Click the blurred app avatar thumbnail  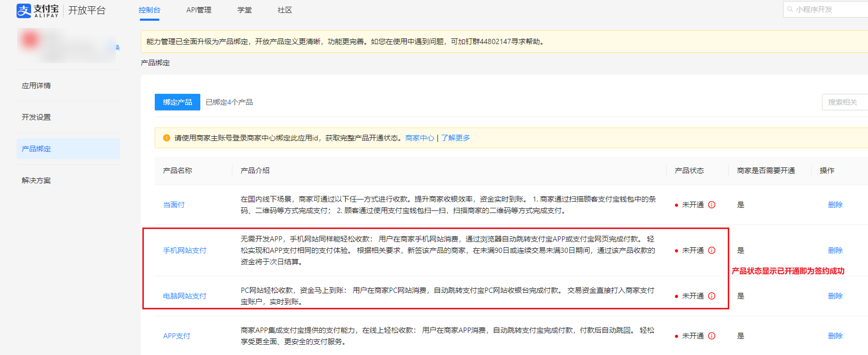(31, 39)
